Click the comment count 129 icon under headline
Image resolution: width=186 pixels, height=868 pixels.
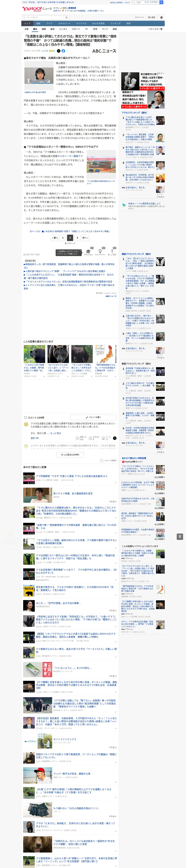[x=45, y=51]
